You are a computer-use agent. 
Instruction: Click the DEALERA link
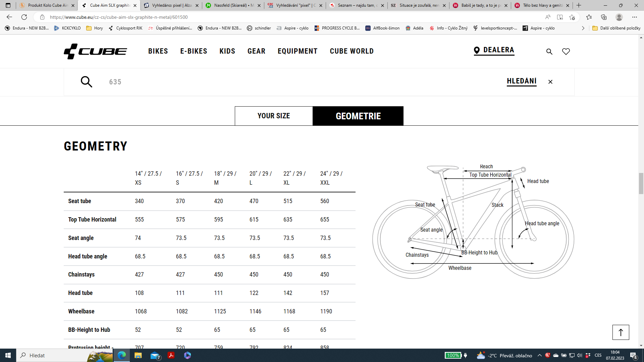[494, 50]
